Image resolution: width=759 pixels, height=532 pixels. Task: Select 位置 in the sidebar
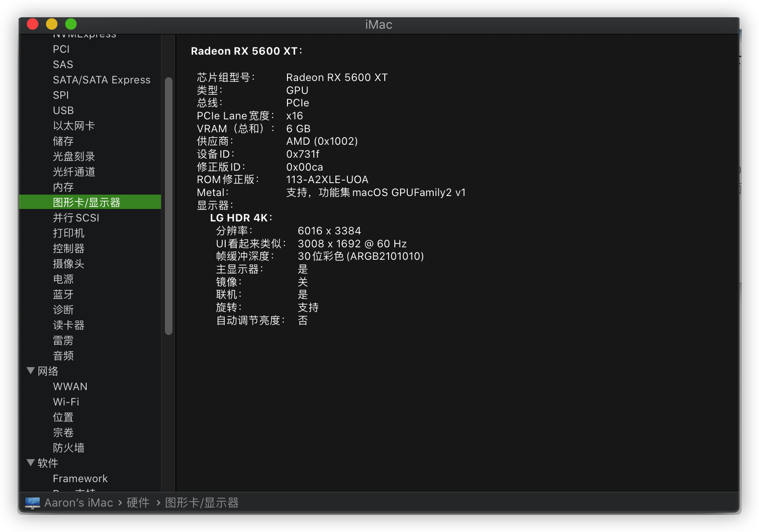(63, 417)
